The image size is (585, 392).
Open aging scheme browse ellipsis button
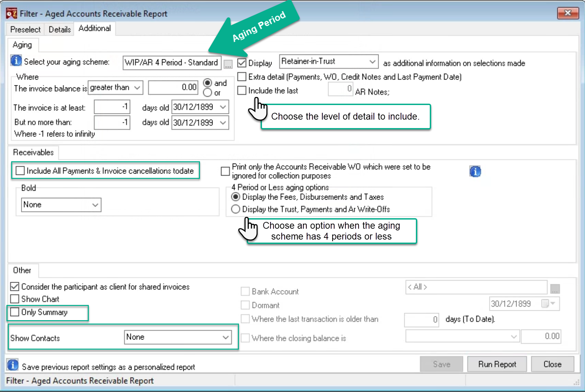tap(228, 64)
